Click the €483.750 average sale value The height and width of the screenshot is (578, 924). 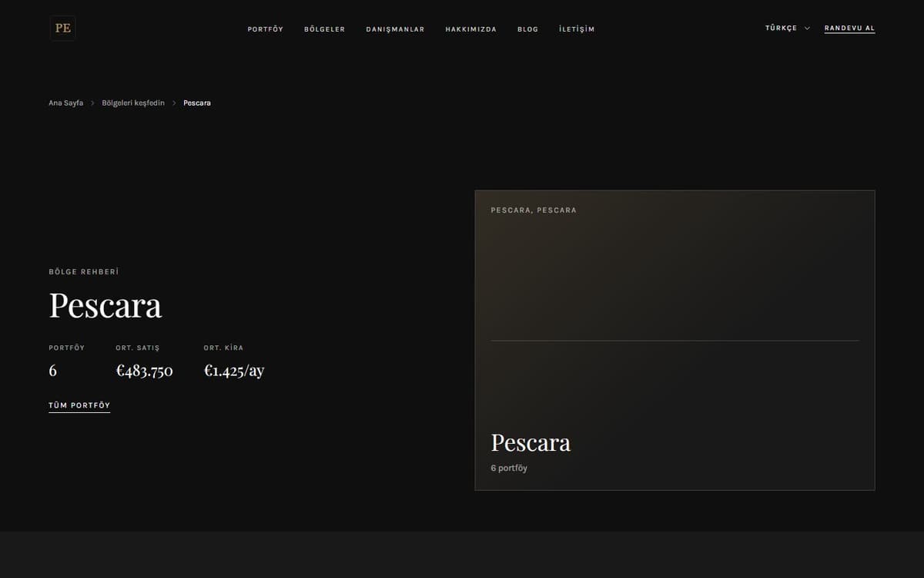pos(144,371)
